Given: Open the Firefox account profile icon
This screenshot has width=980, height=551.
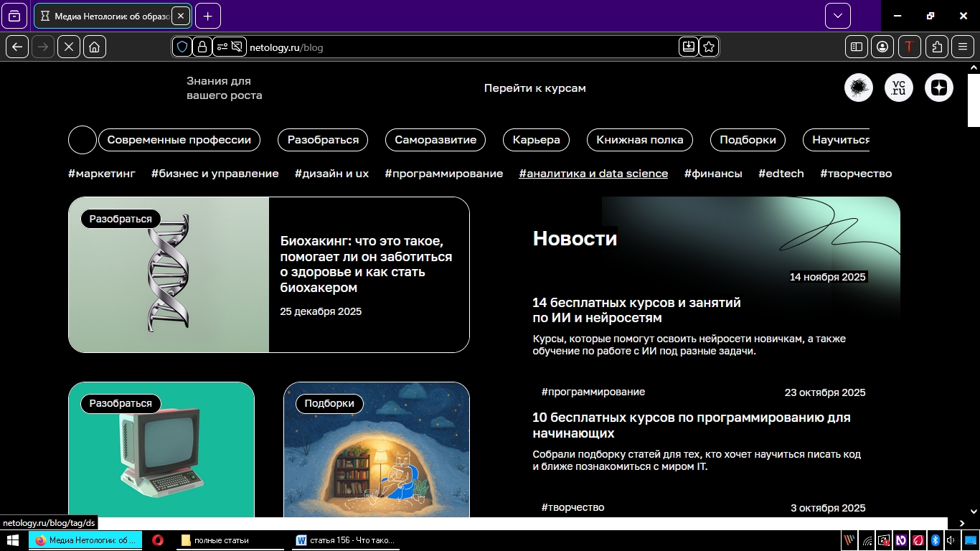Looking at the screenshot, I should 882,47.
